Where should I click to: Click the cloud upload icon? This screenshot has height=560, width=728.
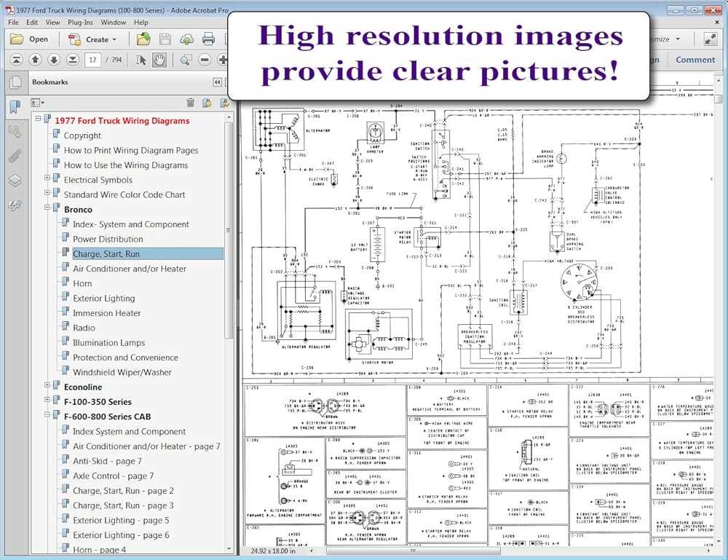pos(186,39)
